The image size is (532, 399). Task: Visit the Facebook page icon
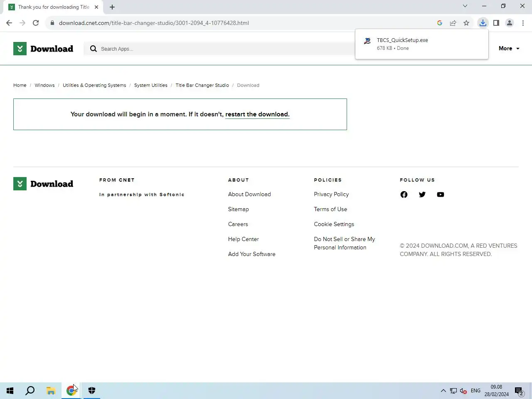coord(404,195)
